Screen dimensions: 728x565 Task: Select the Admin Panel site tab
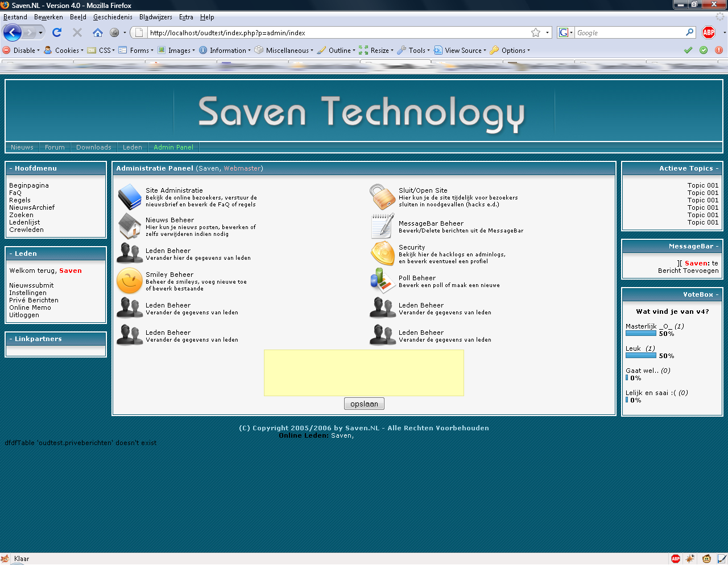[x=173, y=147]
